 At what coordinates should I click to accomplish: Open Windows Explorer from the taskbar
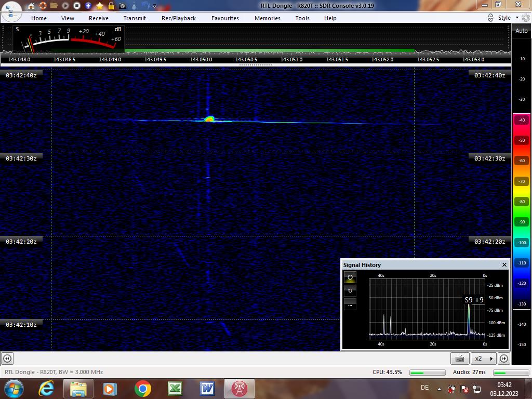[x=78, y=389]
